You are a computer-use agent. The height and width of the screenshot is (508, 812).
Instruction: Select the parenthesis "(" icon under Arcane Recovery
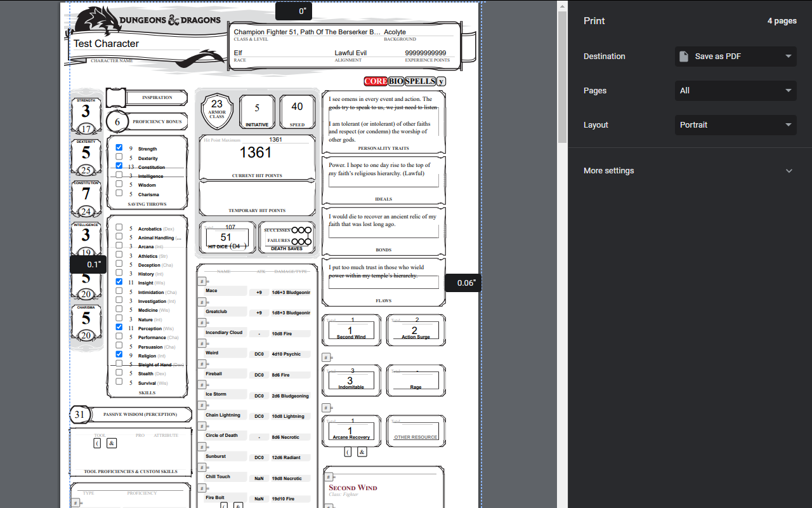348,451
